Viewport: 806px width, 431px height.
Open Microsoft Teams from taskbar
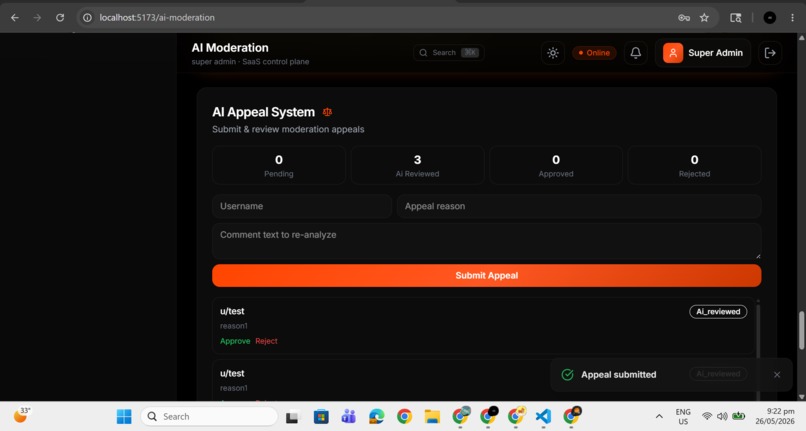tap(349, 417)
